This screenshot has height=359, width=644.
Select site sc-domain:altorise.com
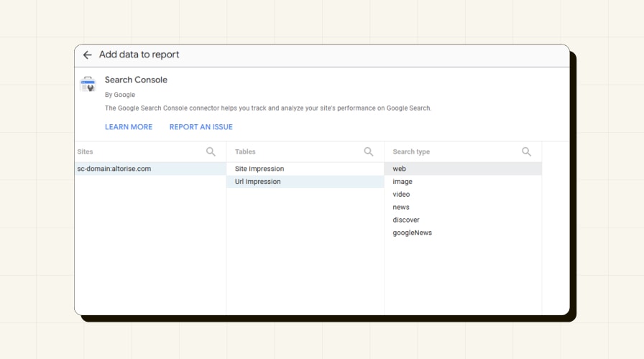(x=150, y=169)
